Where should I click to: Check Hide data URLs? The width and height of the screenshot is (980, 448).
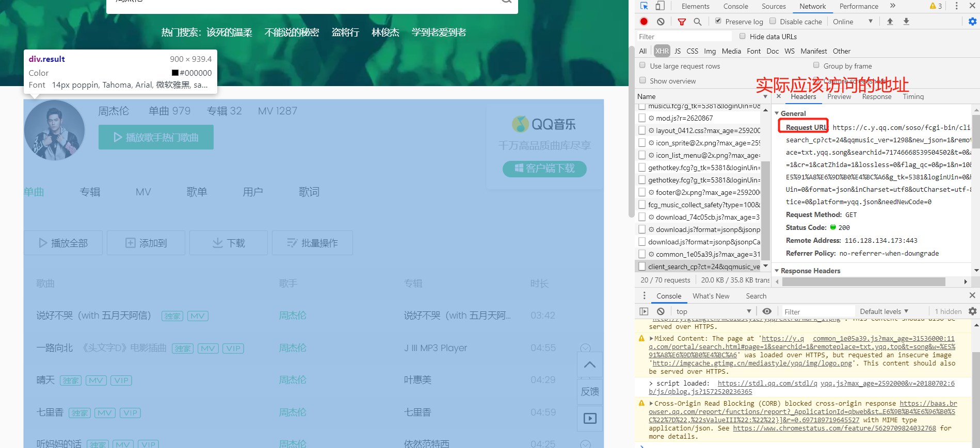point(742,36)
